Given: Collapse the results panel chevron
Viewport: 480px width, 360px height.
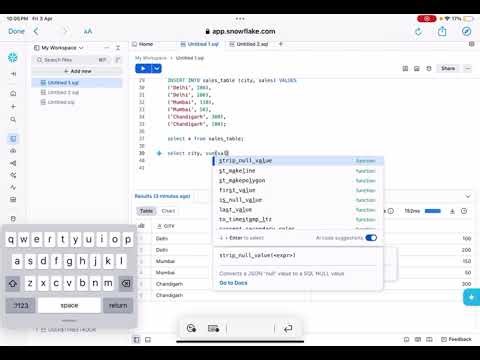Looking at the screenshot, I should click(468, 196).
